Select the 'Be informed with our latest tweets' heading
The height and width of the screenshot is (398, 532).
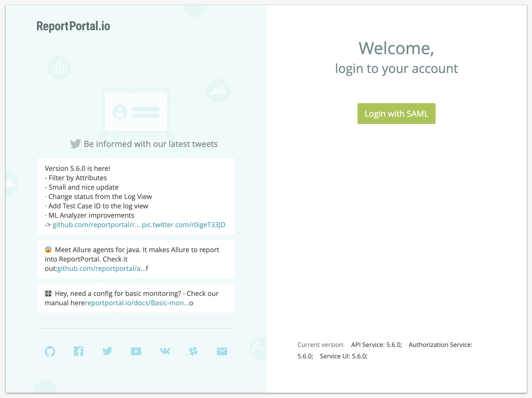point(151,144)
